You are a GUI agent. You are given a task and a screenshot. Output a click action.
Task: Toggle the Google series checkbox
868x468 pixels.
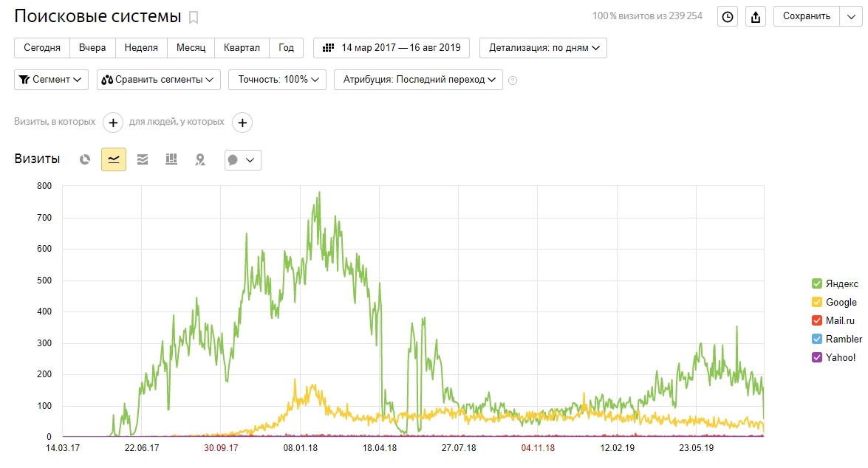pyautogui.click(x=816, y=302)
